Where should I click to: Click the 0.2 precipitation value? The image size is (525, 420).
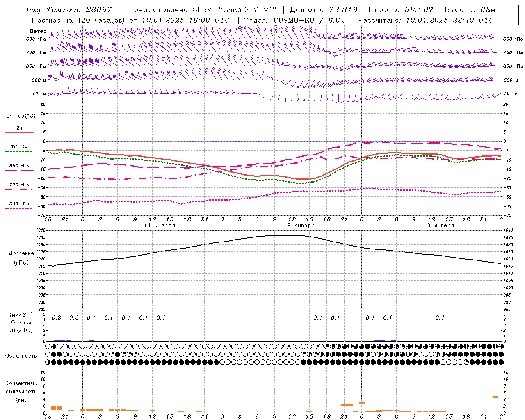(74, 318)
